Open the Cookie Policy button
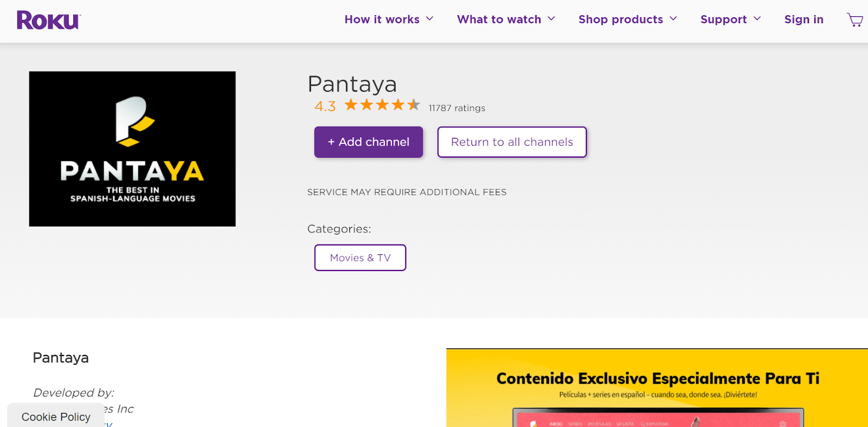 pyautogui.click(x=56, y=416)
